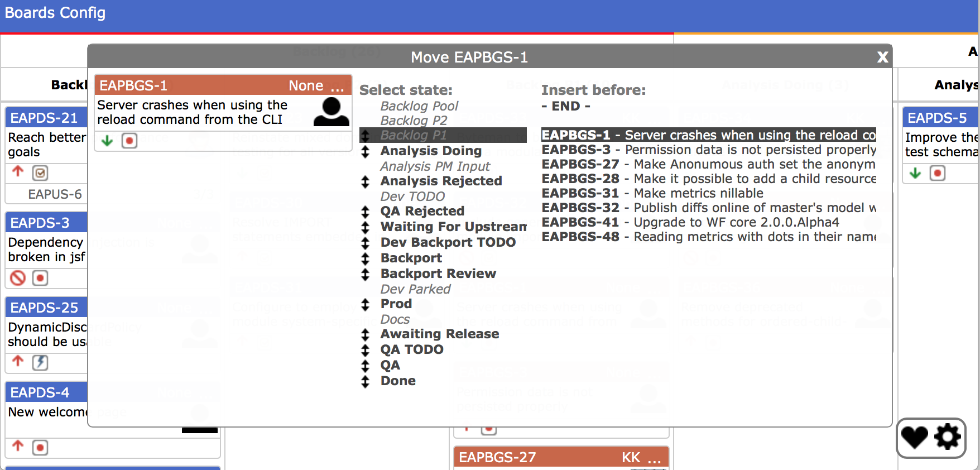
Task: Click the 'None' assignee label on EAPBGS-1
Action: [306, 85]
